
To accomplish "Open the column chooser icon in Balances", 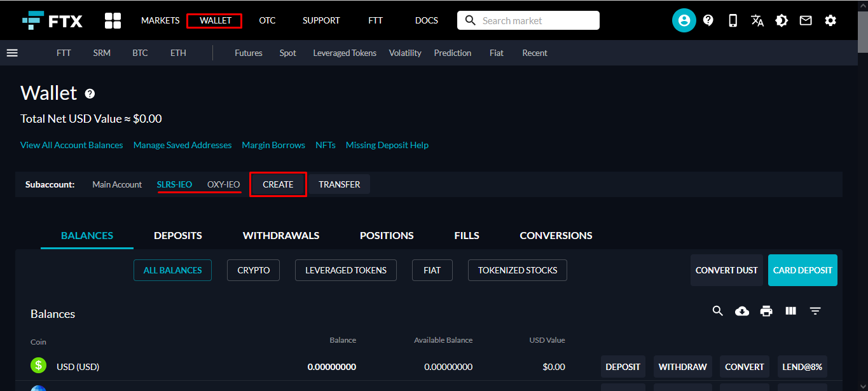I will pyautogui.click(x=791, y=311).
